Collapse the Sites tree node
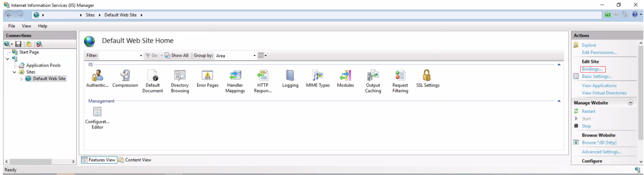Image resolution: width=644 pixels, height=175 pixels. pos(14,72)
